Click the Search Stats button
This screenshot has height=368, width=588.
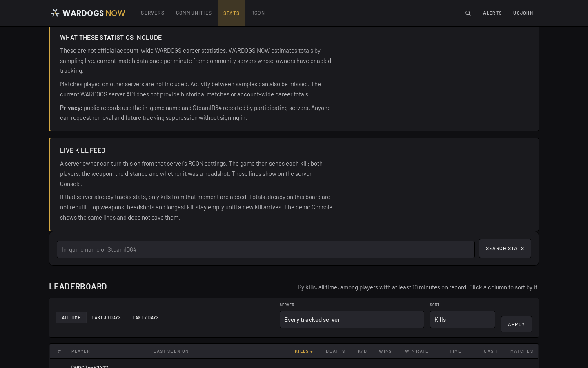[505, 249]
